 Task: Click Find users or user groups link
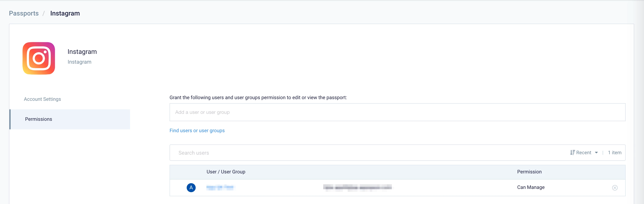(197, 130)
